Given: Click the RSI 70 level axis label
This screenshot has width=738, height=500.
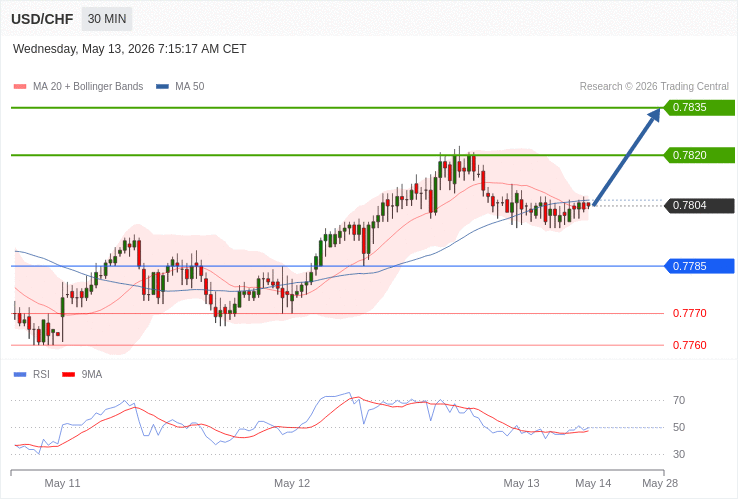Looking at the screenshot, I should [x=679, y=401].
